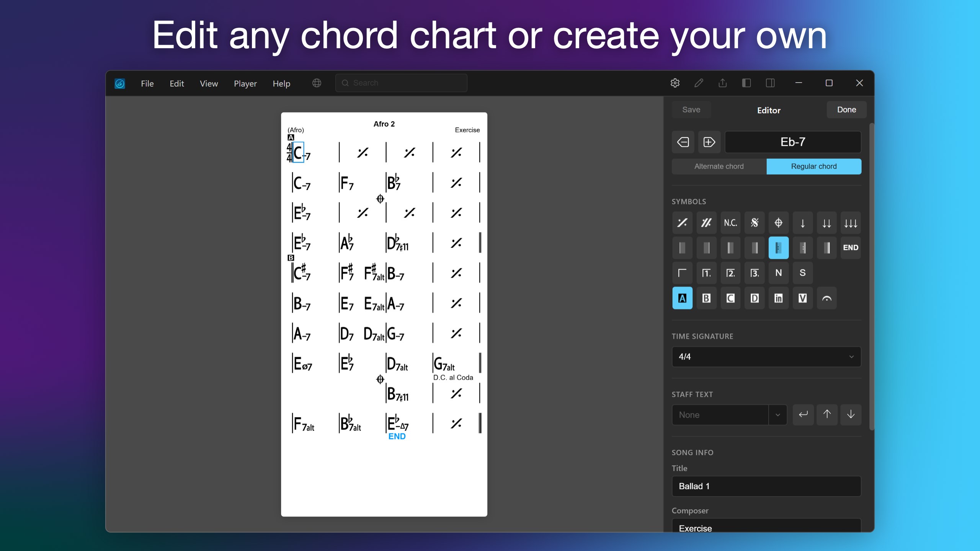Select the B7#11 chord after coda
Viewport: 980px width, 551px height.
pos(398,394)
